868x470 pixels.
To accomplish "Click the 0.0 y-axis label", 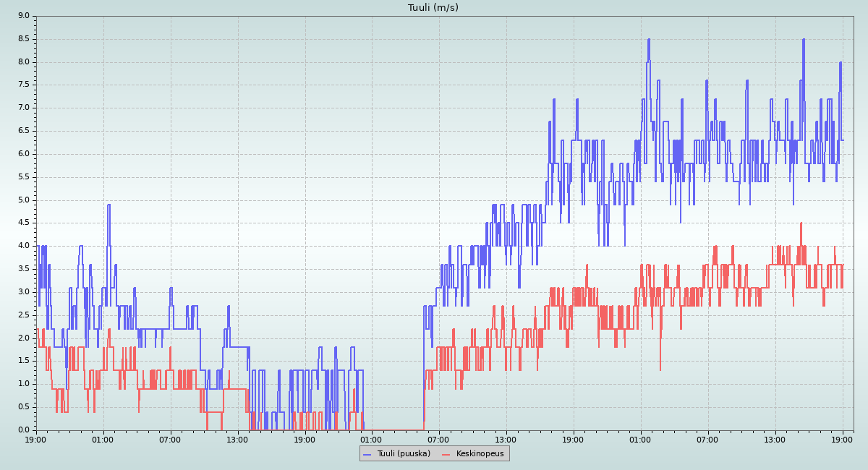I will 23,430.
